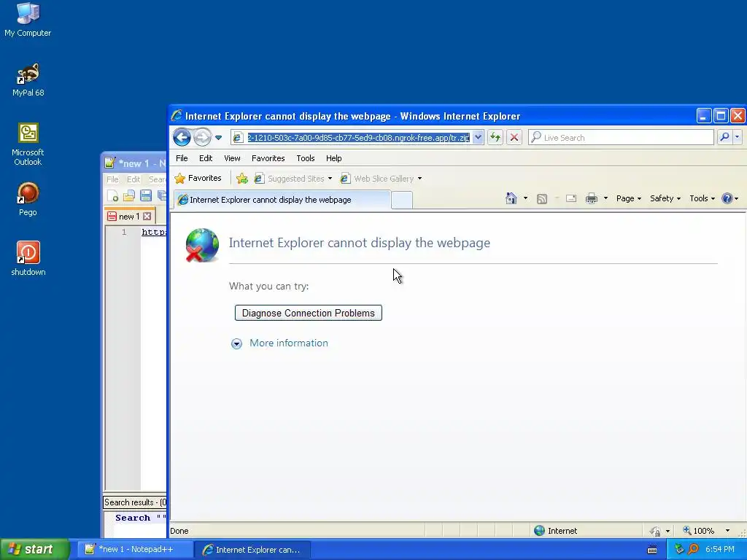Click the Add to Favorites Bar star icon

242,179
